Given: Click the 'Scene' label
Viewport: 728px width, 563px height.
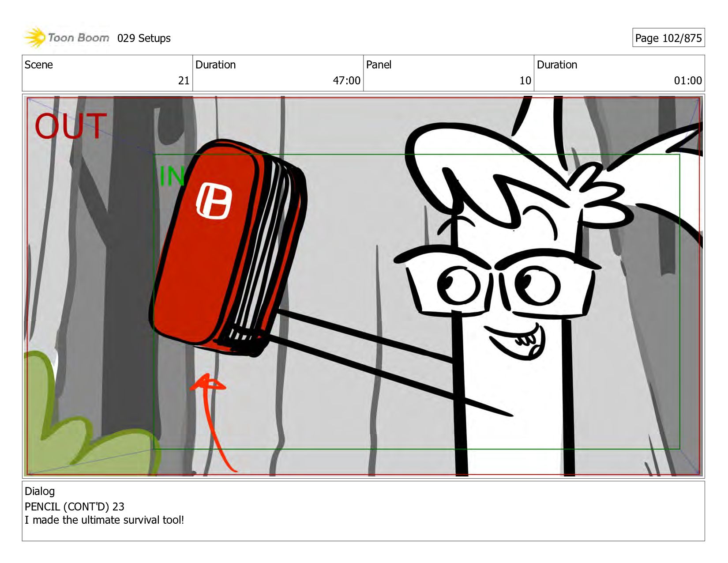Looking at the screenshot, I should [x=39, y=65].
